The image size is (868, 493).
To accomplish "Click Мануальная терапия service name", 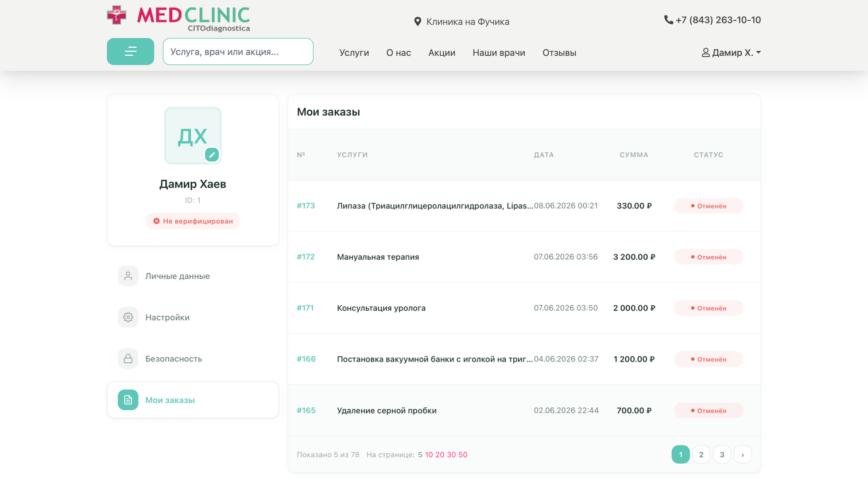I will point(378,257).
